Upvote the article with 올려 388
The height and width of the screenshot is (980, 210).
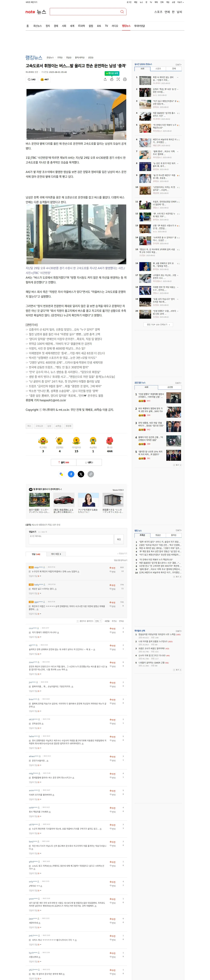[64, 462]
